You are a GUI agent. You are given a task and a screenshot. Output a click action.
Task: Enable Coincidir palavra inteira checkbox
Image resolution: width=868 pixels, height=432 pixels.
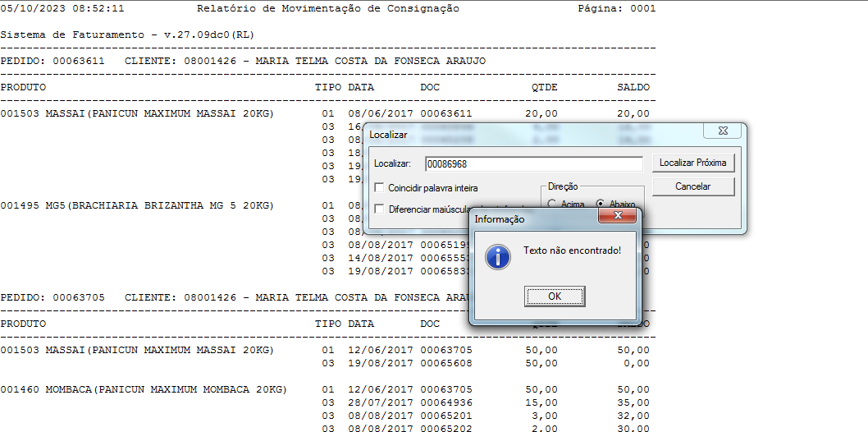[x=379, y=188]
